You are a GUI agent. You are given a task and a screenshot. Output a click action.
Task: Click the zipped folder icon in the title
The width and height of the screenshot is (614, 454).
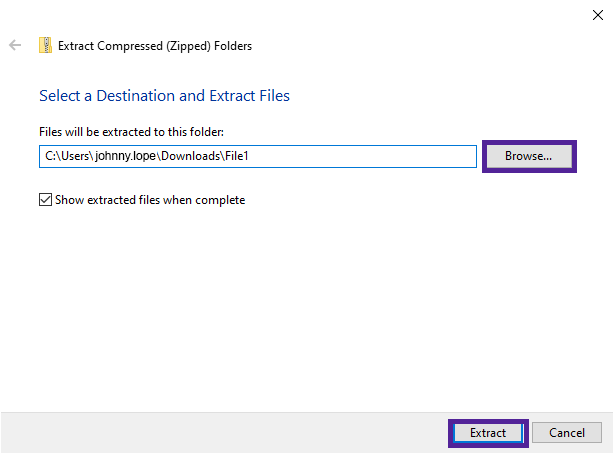45,45
